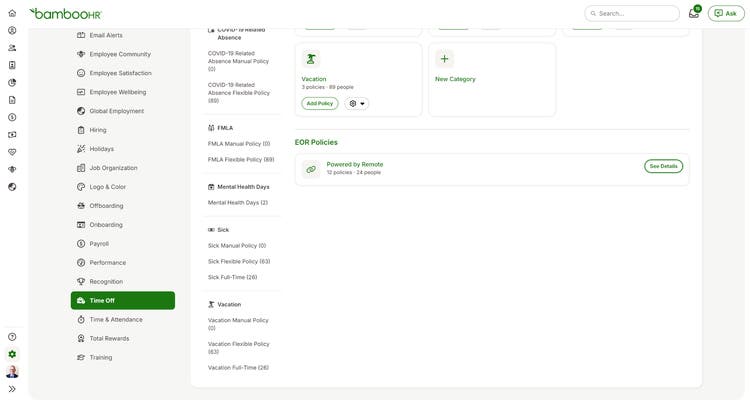Open the user profile avatar
This screenshot has width=750, height=405.
tap(12, 372)
